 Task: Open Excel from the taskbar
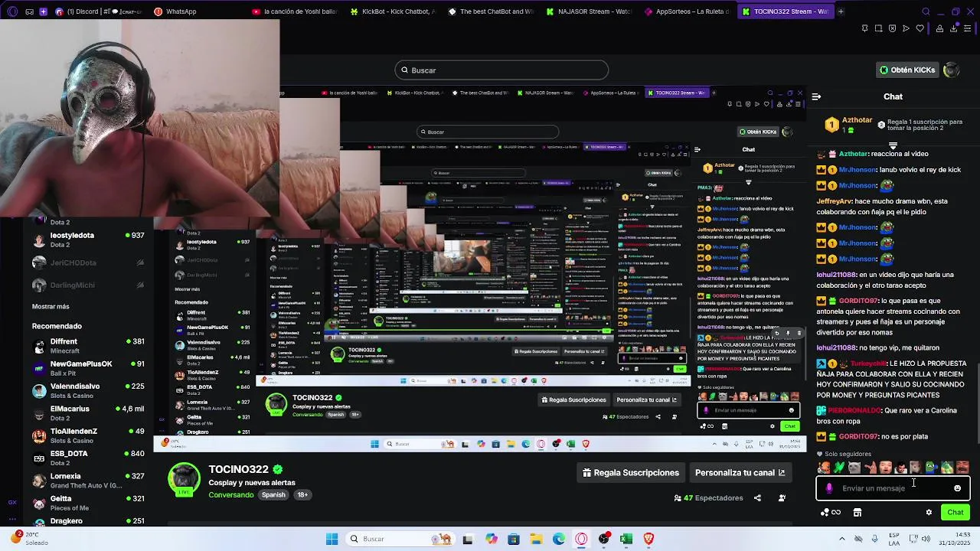pyautogui.click(x=626, y=539)
